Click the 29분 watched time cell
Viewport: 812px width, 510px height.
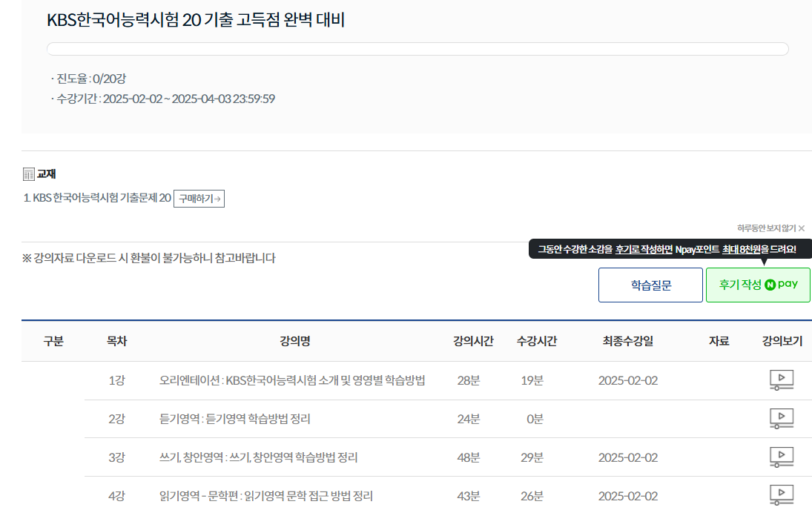pyautogui.click(x=532, y=457)
